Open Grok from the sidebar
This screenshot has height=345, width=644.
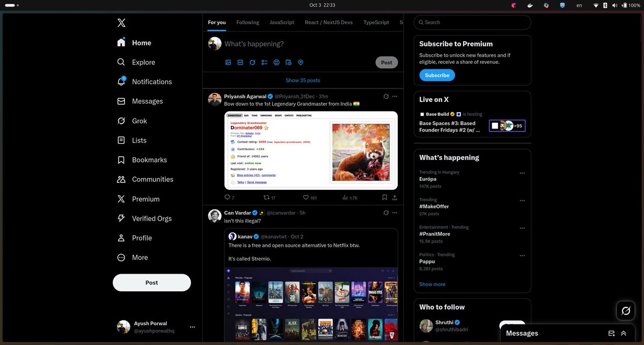coord(132,121)
